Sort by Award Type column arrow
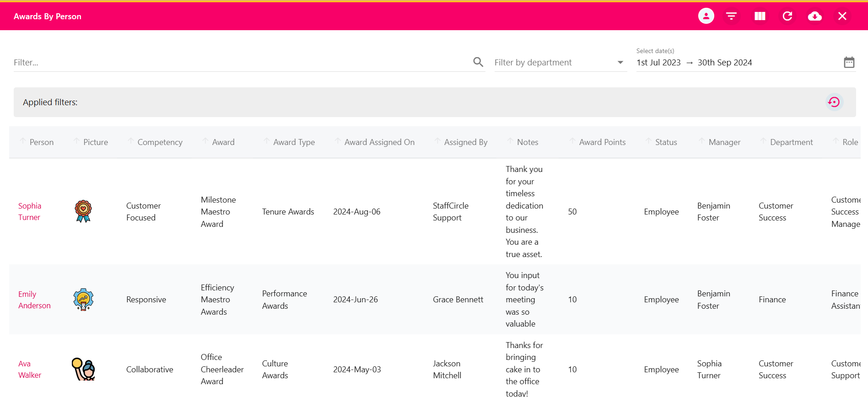 pyautogui.click(x=266, y=141)
